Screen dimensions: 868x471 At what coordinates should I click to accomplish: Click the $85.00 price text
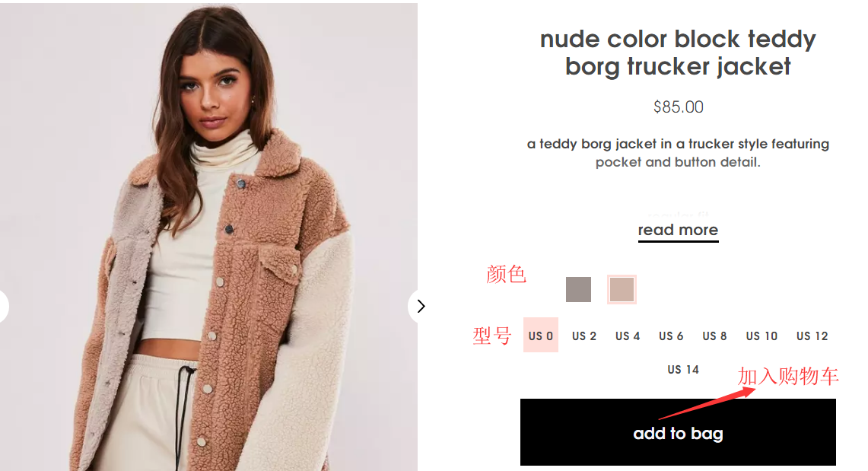pos(678,107)
